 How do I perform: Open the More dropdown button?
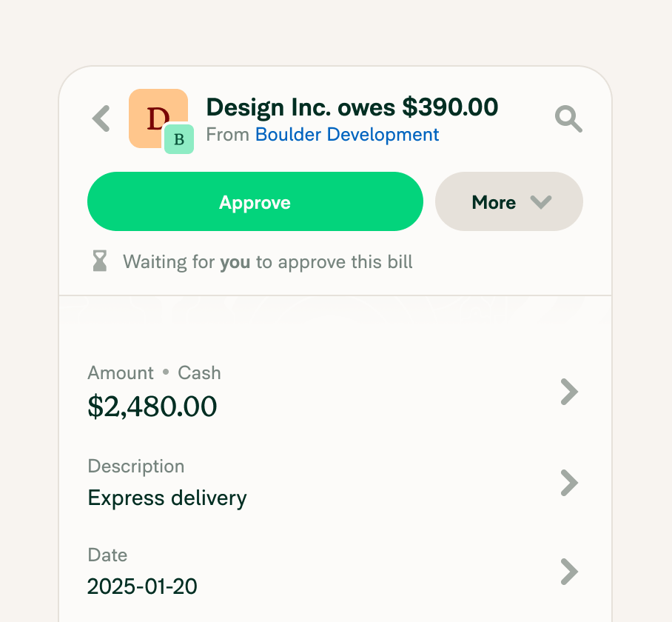point(508,201)
